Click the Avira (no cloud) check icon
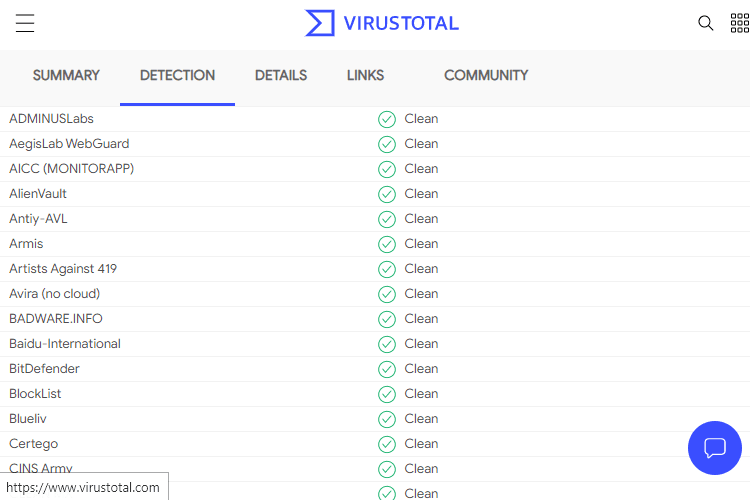750x500 pixels. (x=387, y=294)
